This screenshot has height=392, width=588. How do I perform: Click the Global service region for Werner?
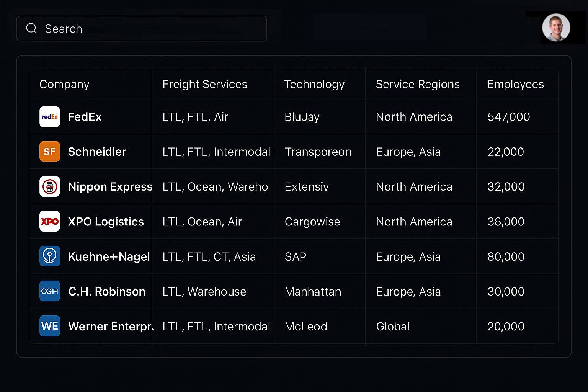coord(393,326)
